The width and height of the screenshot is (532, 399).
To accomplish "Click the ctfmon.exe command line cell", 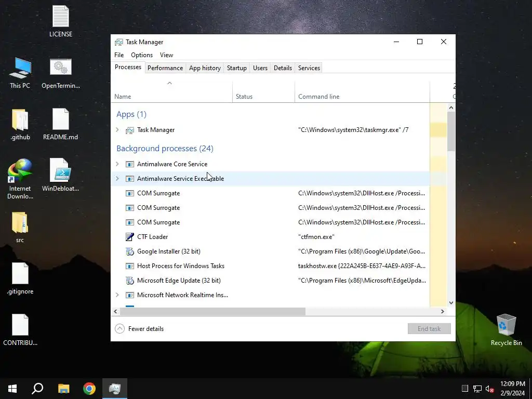I will [316, 237].
